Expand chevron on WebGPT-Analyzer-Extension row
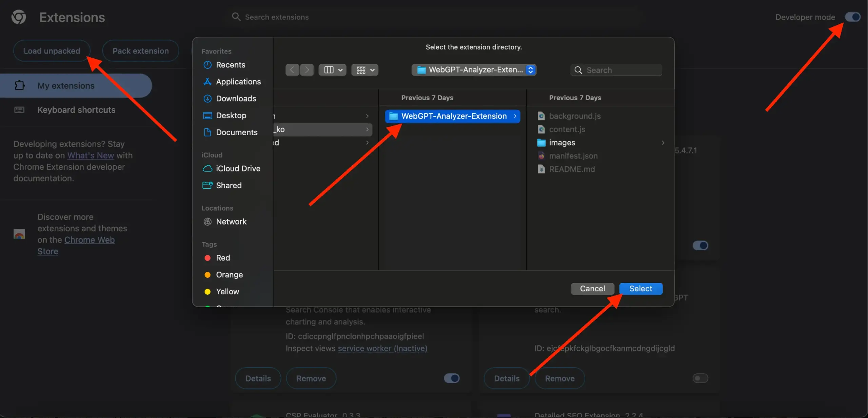 tap(515, 116)
